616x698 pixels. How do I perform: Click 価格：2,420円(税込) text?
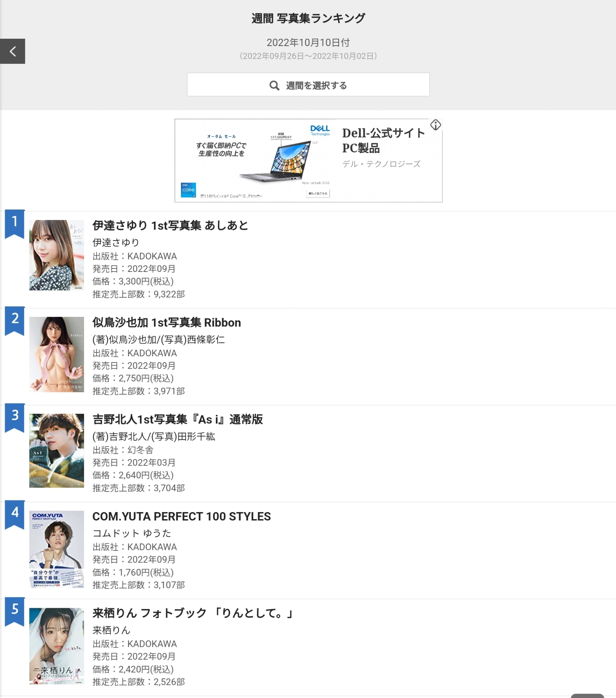coord(133,669)
